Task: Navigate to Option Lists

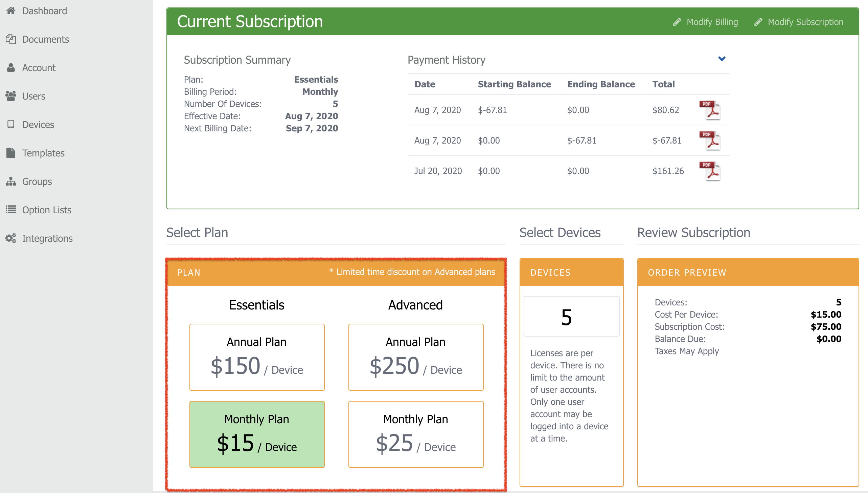Action: (x=11, y=210)
